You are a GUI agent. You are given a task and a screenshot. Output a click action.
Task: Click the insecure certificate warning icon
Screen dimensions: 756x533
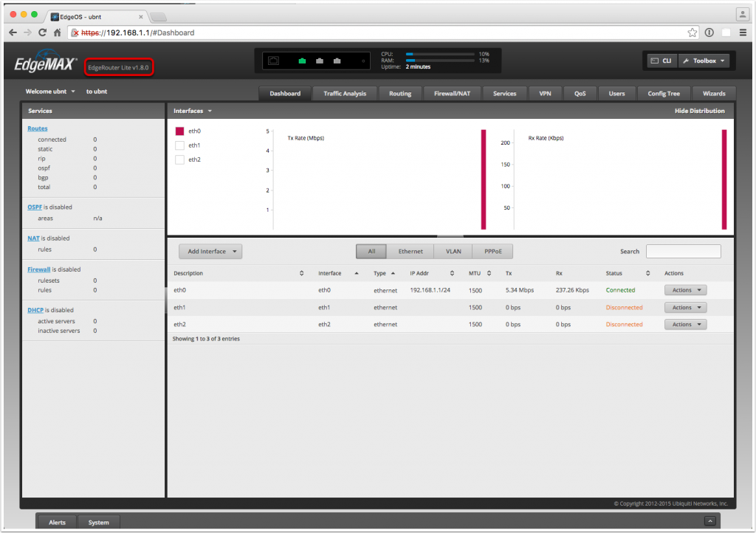75,32
